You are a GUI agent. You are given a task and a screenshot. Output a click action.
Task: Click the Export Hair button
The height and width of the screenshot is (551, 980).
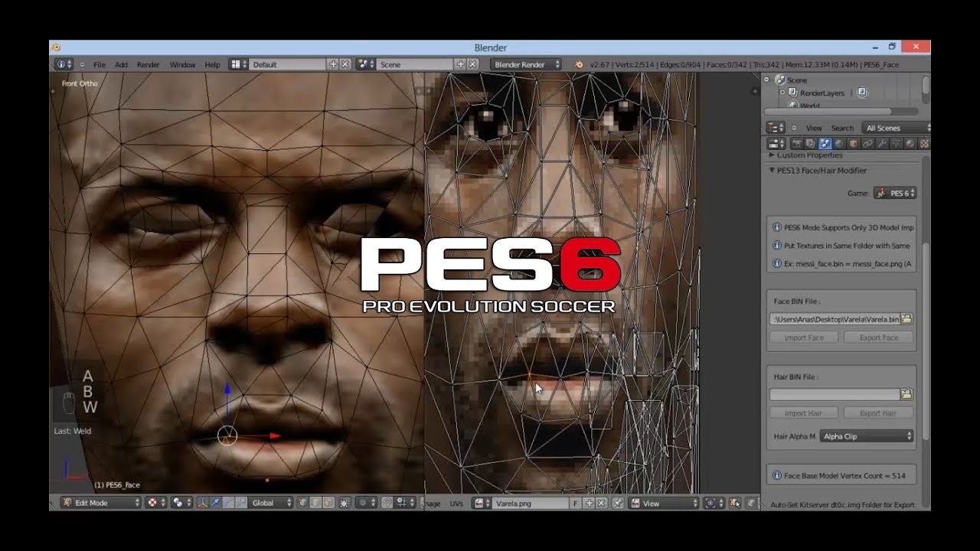click(878, 413)
